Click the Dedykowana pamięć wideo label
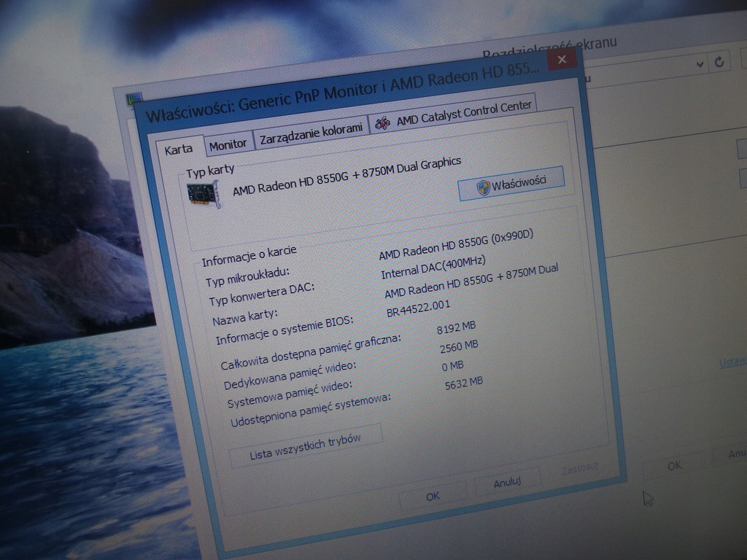The image size is (747, 560). pos(290,376)
